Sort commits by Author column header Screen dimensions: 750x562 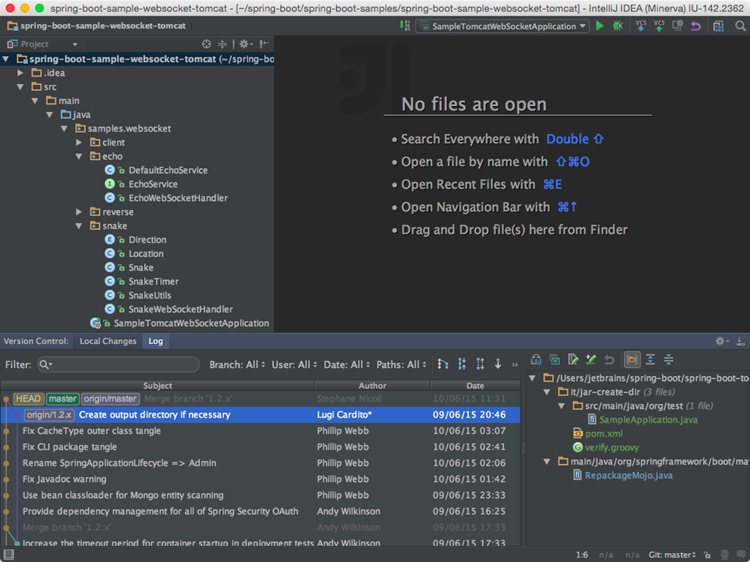373,386
